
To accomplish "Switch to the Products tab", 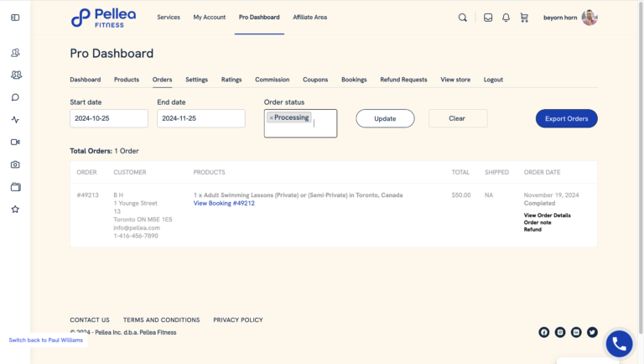I will coord(127,80).
